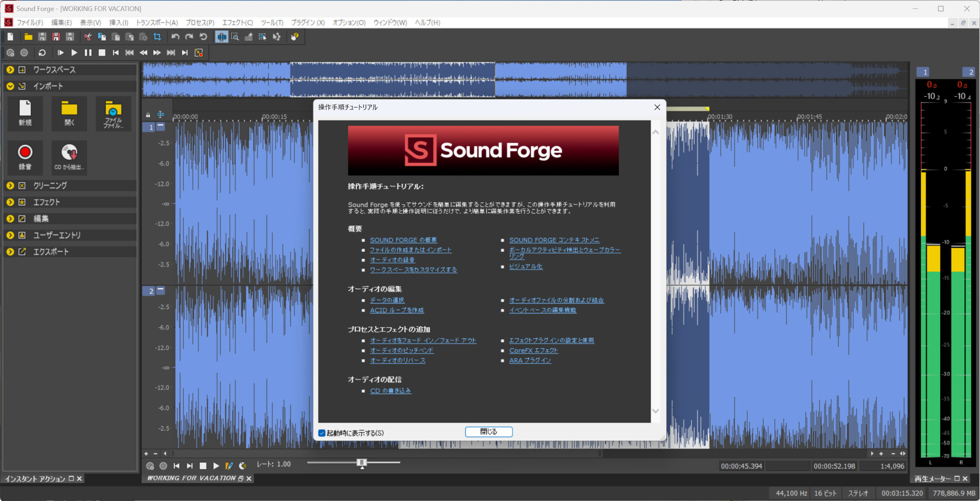Click the horizontal waveform scrollbar
The image size is (980, 501).
coord(386,454)
